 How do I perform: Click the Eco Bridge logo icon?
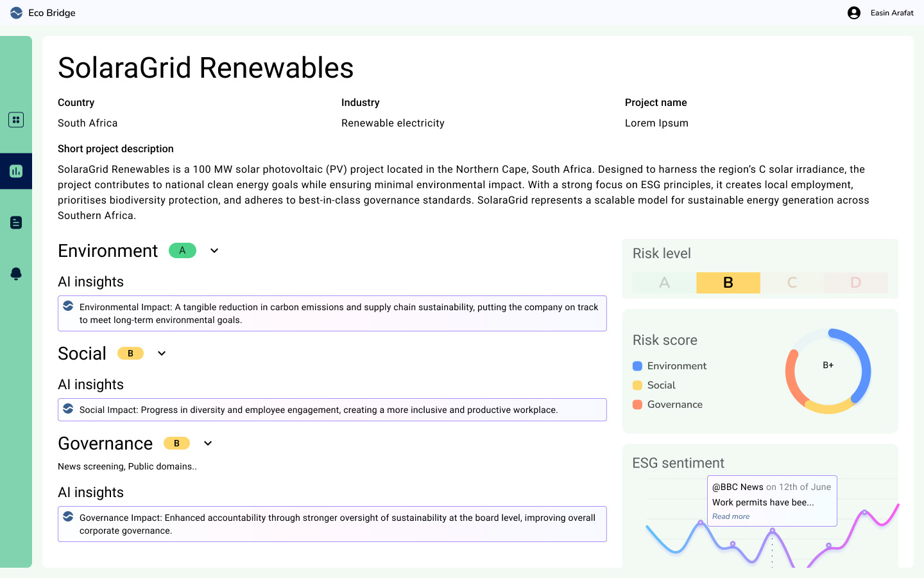click(16, 13)
